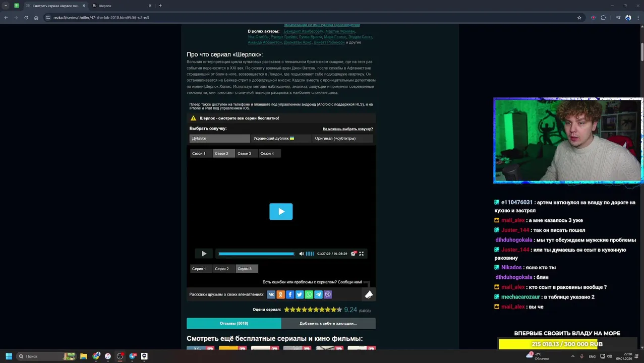Open the Отзывы (5018) tab

coord(233,323)
